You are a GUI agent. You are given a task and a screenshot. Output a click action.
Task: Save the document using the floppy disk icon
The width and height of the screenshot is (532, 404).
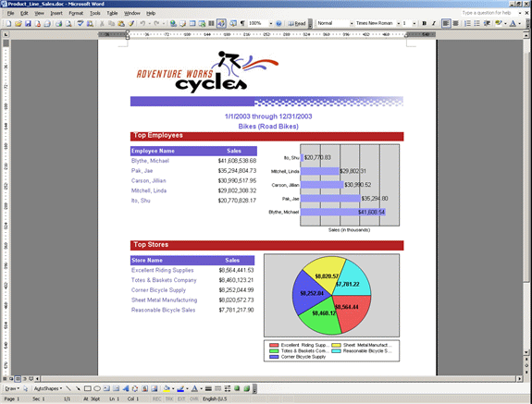(28, 23)
